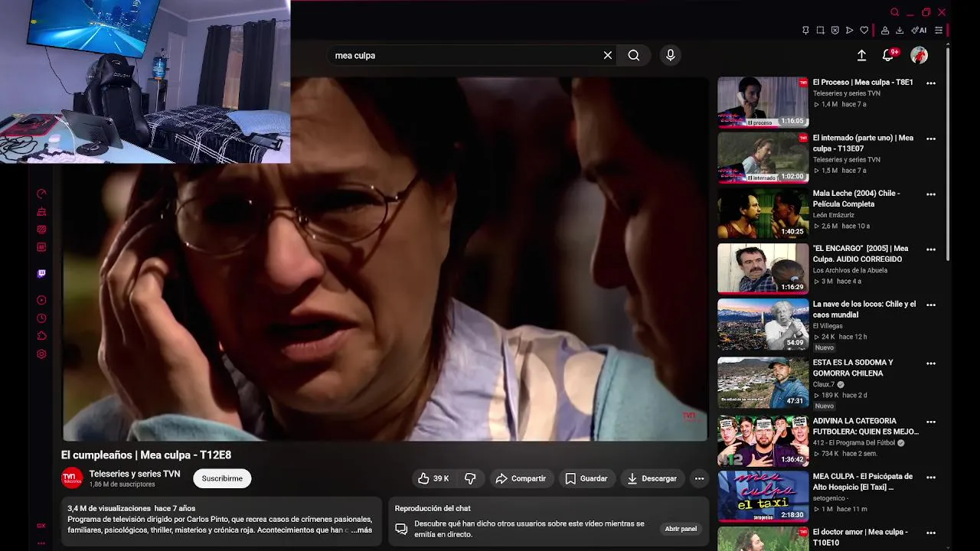Image resolution: width=980 pixels, height=551 pixels.
Task: Open Mala Leche thumbnail 1:40:25
Action: (763, 214)
